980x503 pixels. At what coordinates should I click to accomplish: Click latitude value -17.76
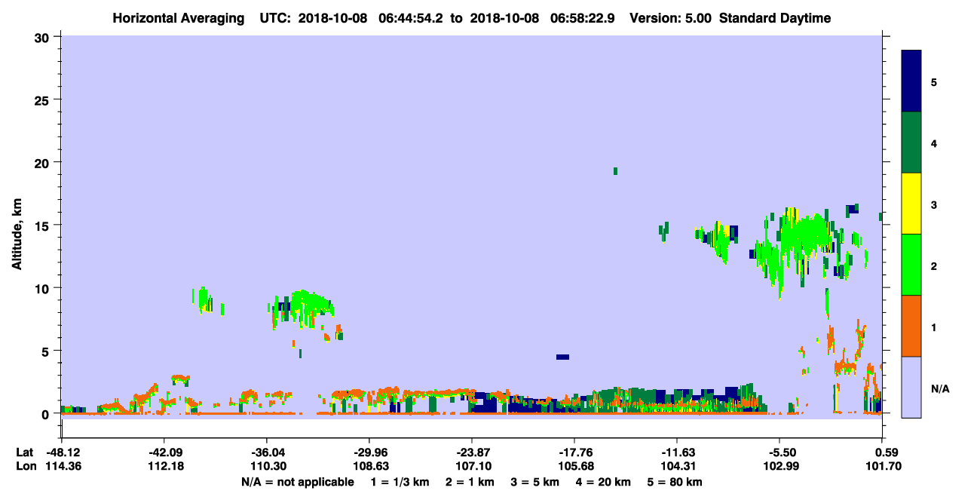click(x=574, y=452)
